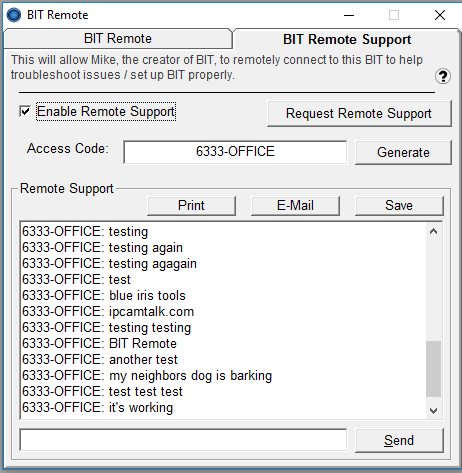Image resolution: width=462 pixels, height=473 pixels.
Task: Send the chat message
Action: pos(399,440)
